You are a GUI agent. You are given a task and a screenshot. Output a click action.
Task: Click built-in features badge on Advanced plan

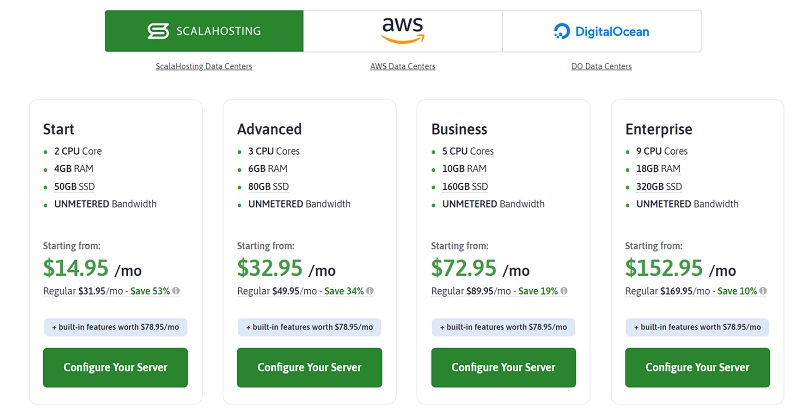tap(309, 327)
